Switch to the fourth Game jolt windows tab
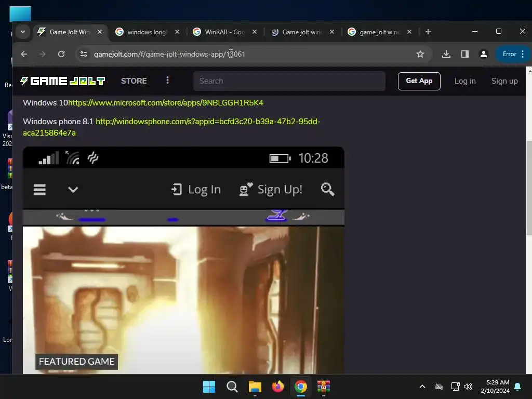532x399 pixels. point(302,32)
